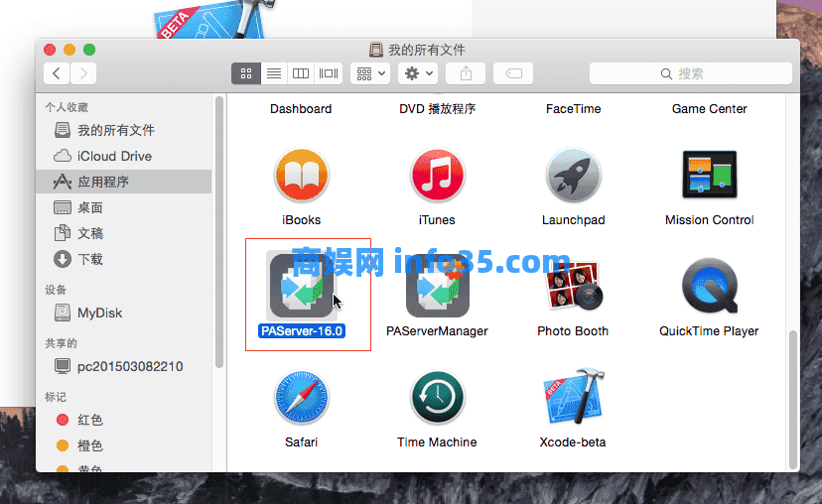
Task: Select the Safari compass icon
Action: point(301,398)
